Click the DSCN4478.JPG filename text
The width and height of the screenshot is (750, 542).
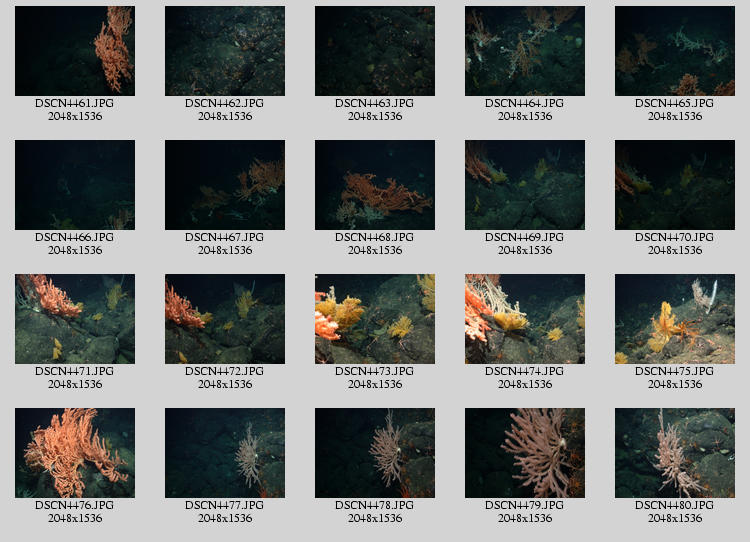coord(375,505)
